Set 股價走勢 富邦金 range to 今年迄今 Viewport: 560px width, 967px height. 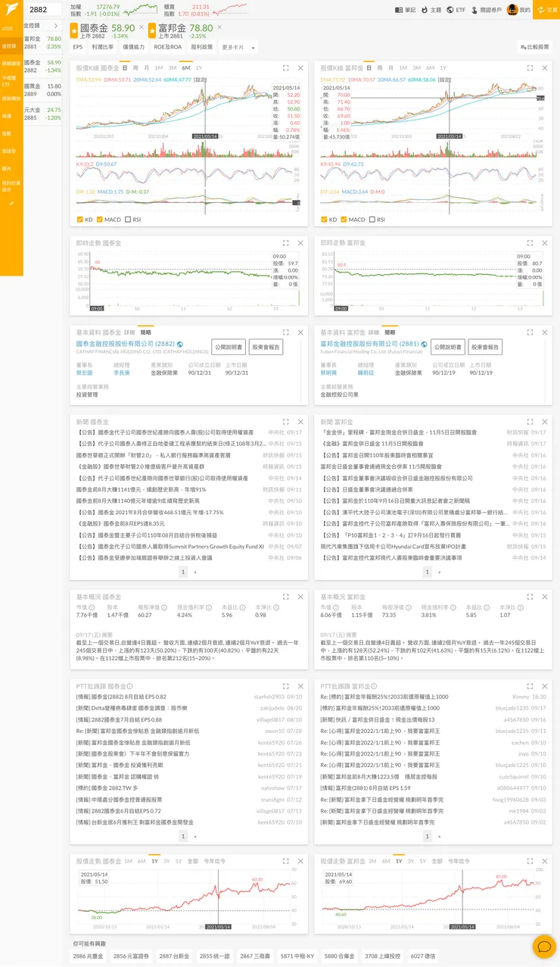pos(459,861)
